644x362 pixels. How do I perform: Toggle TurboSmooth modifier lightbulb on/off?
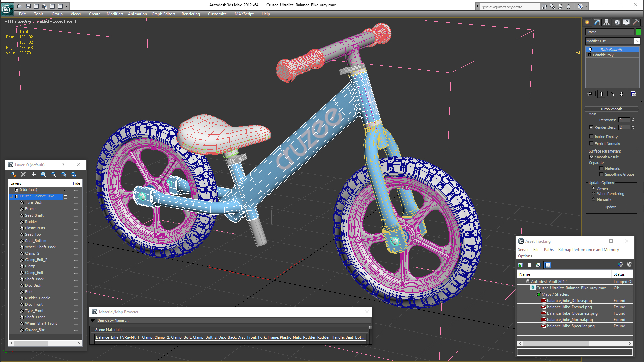[590, 50]
